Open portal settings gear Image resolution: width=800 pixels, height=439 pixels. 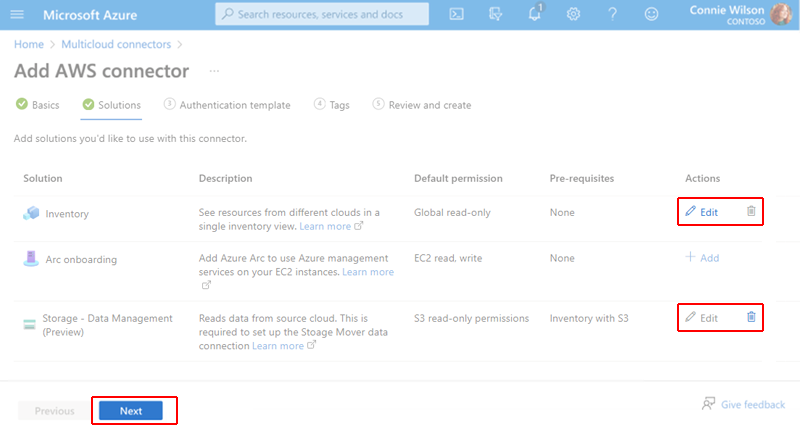point(573,14)
